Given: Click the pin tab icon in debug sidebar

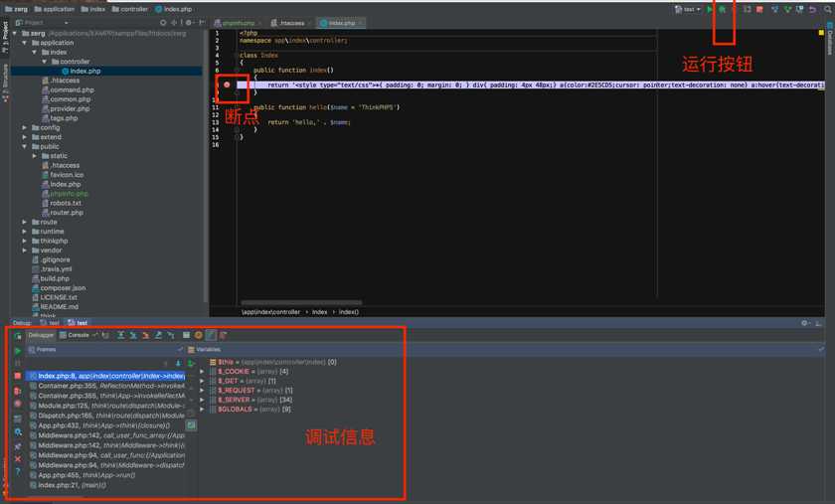Looking at the screenshot, I should point(18,446).
